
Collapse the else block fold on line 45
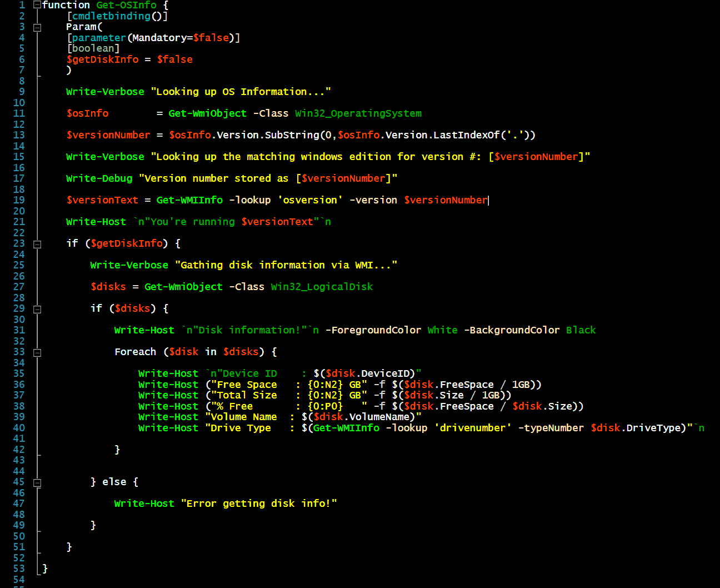[x=37, y=482]
